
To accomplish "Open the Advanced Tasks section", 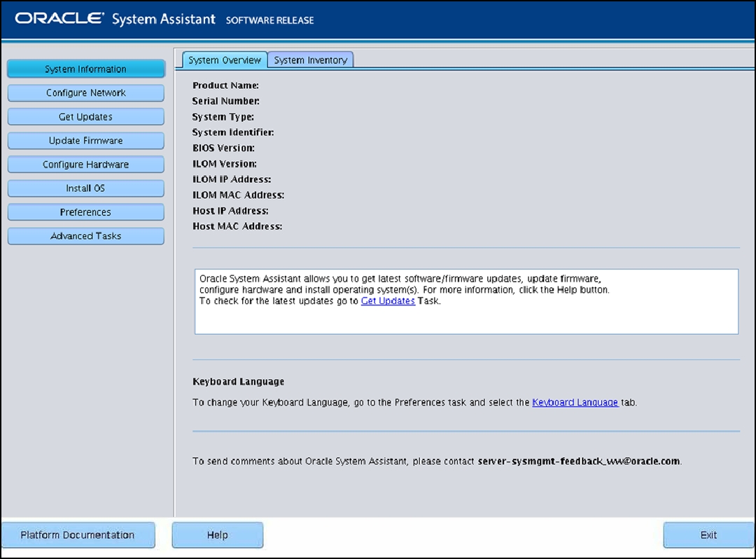I will click(86, 236).
